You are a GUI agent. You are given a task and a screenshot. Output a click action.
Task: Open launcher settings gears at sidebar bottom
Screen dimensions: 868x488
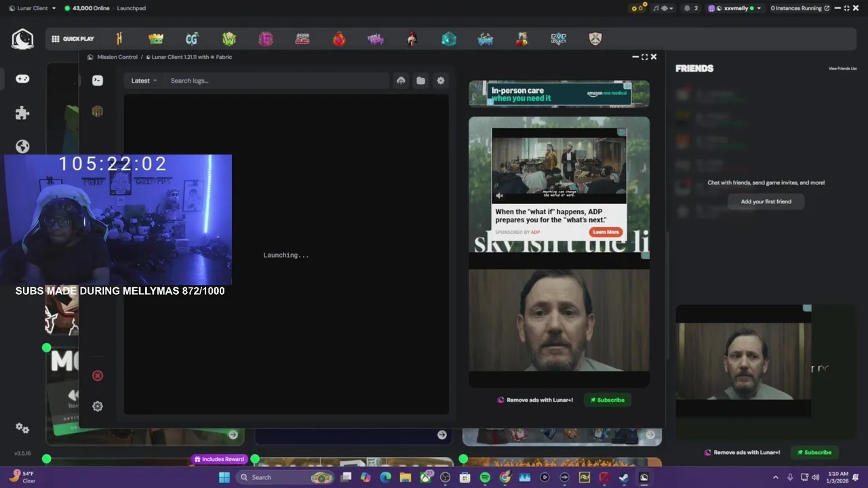tap(22, 428)
